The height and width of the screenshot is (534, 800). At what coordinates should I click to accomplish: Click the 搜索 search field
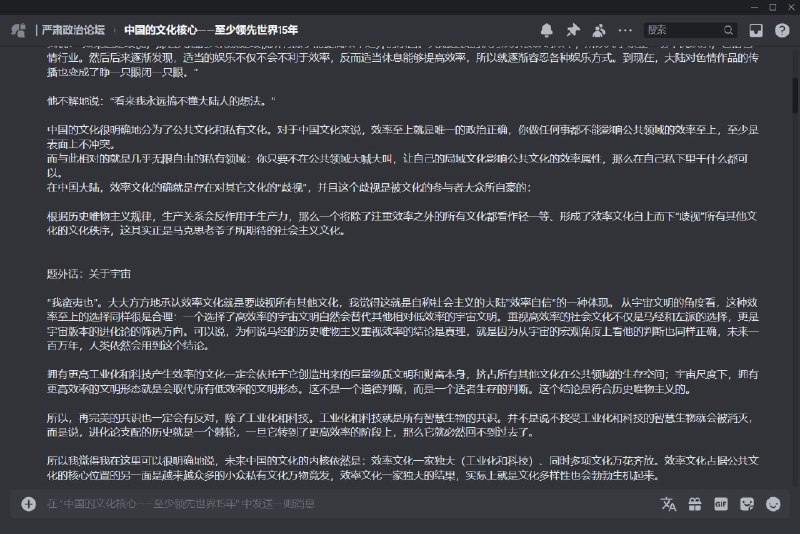pos(690,30)
